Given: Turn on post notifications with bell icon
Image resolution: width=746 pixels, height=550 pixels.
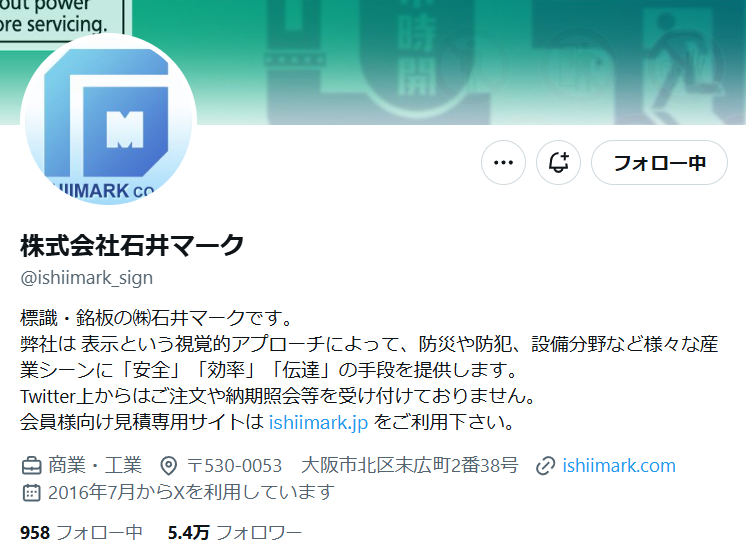Looking at the screenshot, I should point(559,163).
